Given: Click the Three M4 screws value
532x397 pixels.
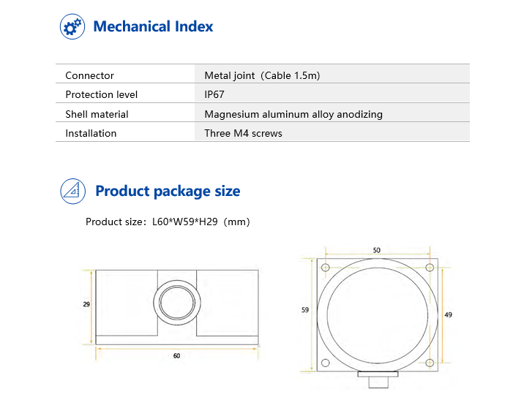Looking at the screenshot, I should coord(243,133).
